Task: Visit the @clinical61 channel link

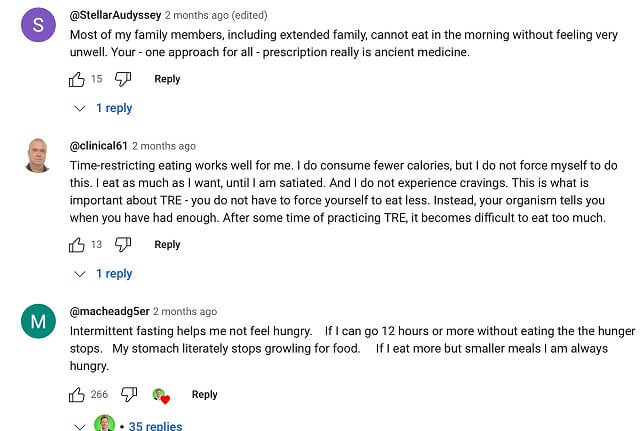Action: pyautogui.click(x=99, y=146)
